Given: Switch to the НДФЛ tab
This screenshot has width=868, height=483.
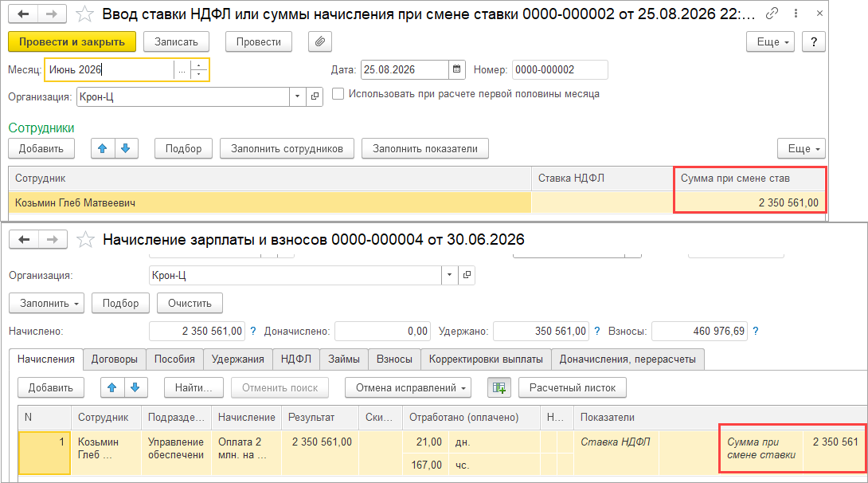Looking at the screenshot, I should [x=296, y=359].
